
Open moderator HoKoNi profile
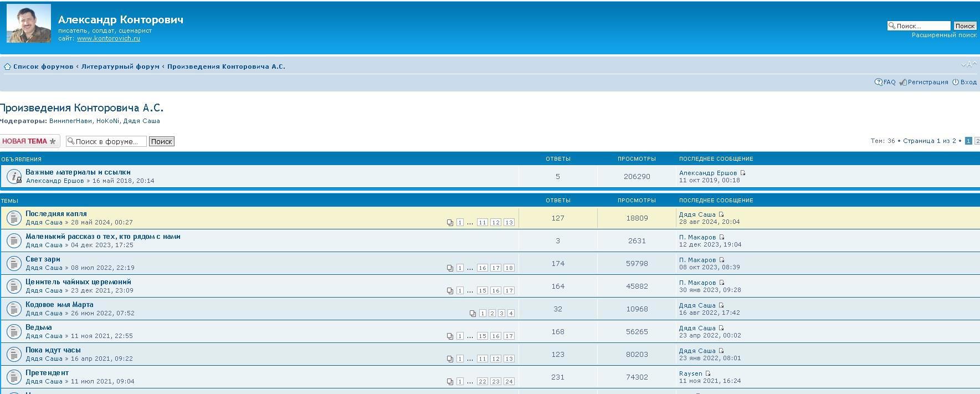click(107, 121)
